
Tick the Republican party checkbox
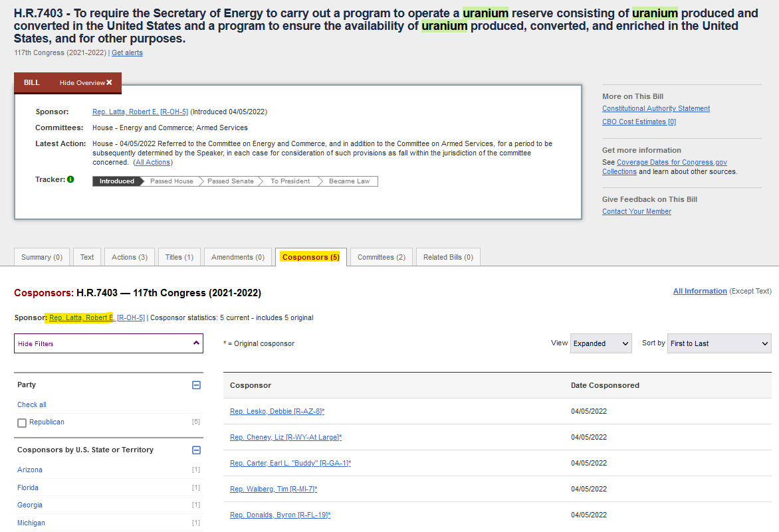22,423
